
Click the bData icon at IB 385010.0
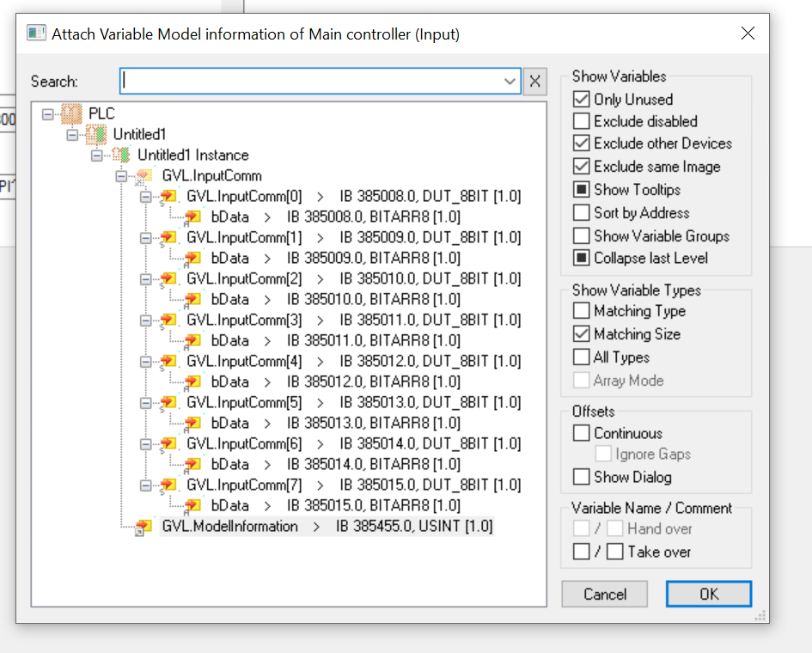click(192, 300)
